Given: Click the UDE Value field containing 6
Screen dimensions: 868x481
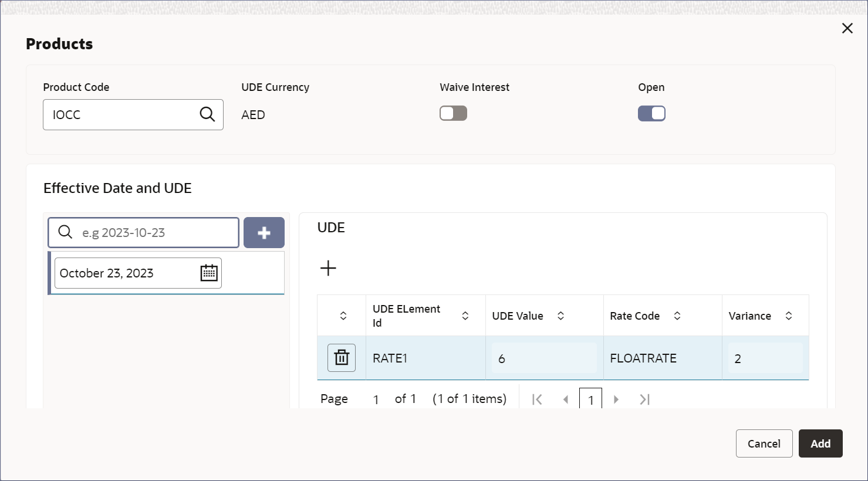Looking at the screenshot, I should click(x=544, y=358).
